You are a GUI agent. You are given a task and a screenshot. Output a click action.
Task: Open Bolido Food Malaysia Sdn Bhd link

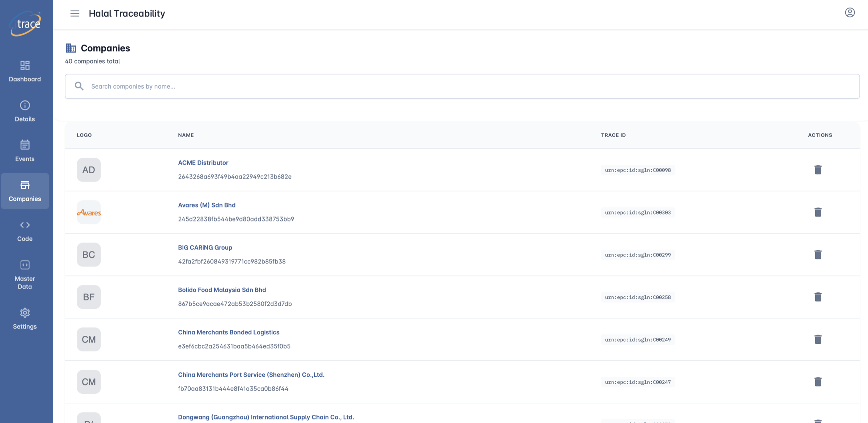coord(222,290)
